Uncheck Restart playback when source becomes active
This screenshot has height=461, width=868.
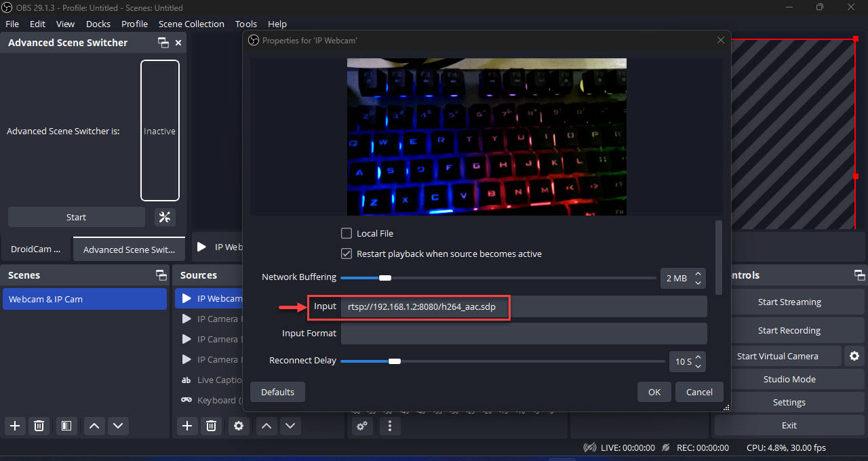pyautogui.click(x=347, y=254)
